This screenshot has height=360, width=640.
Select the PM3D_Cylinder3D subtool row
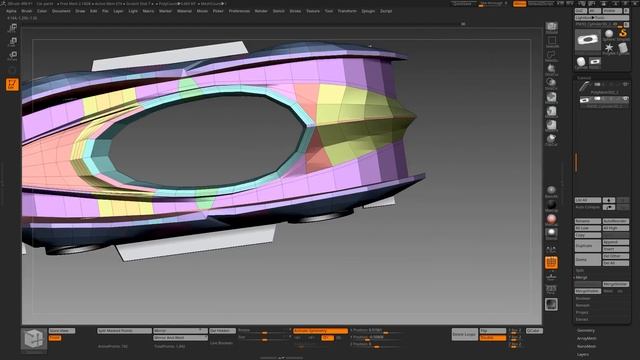point(603,102)
